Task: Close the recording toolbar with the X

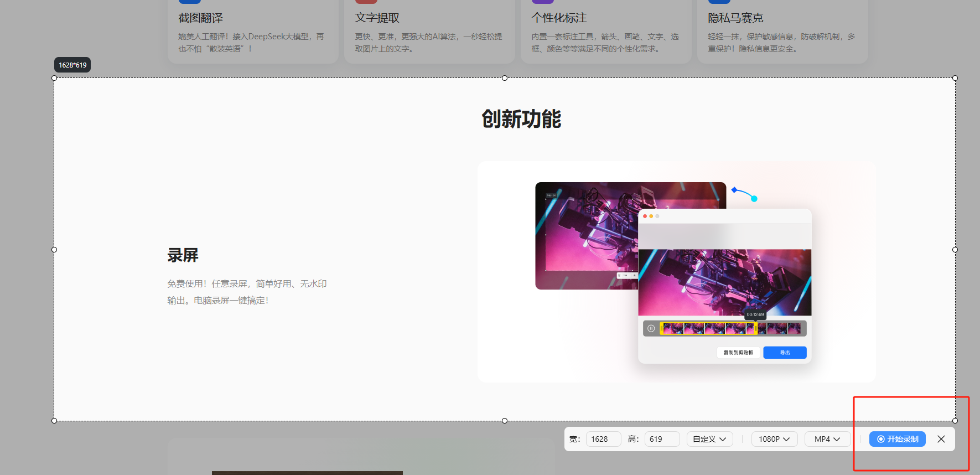Action: click(x=941, y=439)
